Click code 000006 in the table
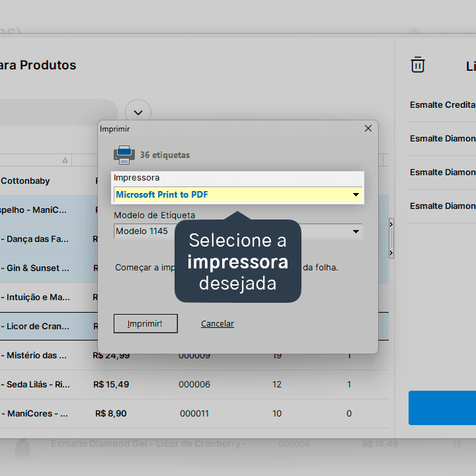This screenshot has height=476, width=476. coord(194,385)
